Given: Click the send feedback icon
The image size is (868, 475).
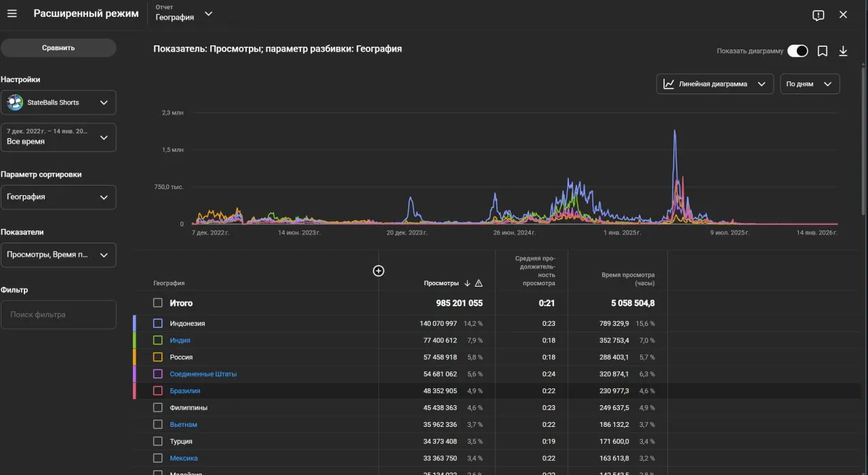Looking at the screenshot, I should [818, 15].
